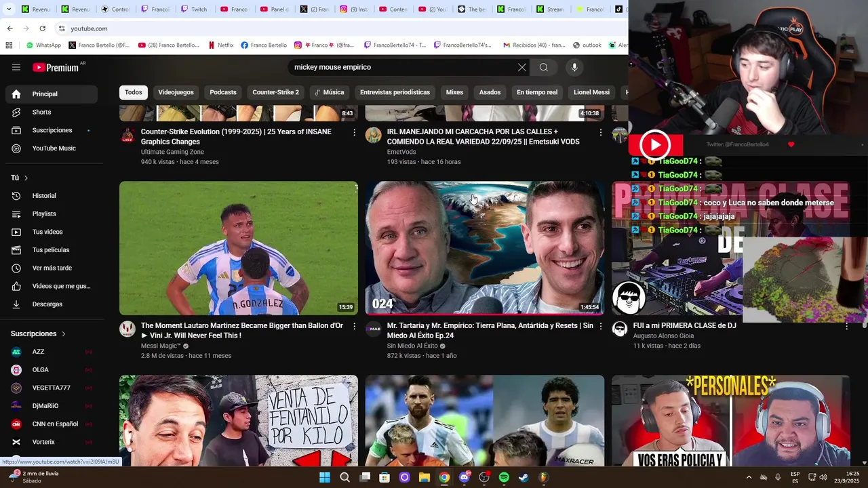The width and height of the screenshot is (868, 488).
Task: Click the Ultimate Gaming Zone channel avatar
Action: click(127, 136)
